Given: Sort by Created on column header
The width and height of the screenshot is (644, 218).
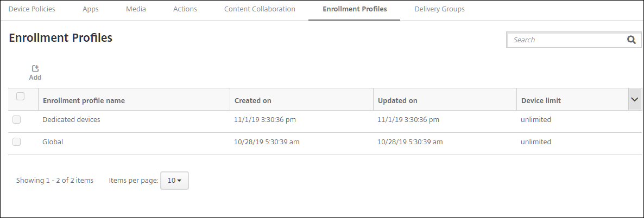Looking at the screenshot, I should (253, 101).
